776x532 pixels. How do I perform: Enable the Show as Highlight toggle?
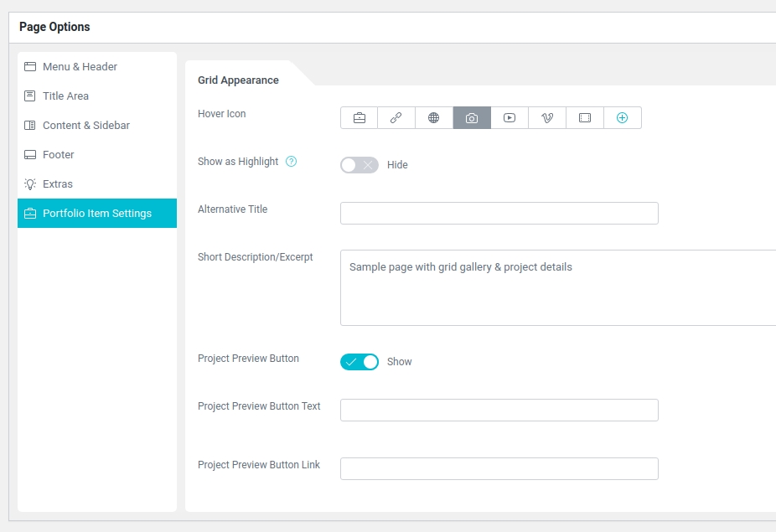coord(360,165)
